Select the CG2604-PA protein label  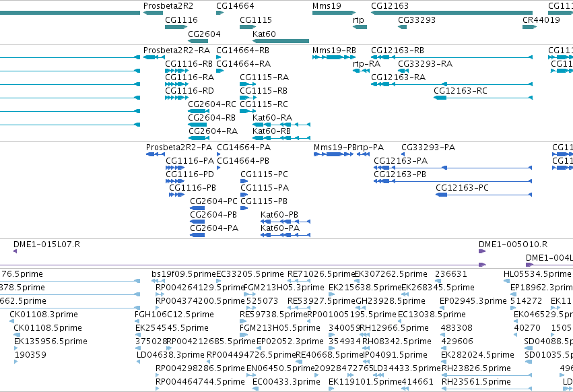pos(214,228)
